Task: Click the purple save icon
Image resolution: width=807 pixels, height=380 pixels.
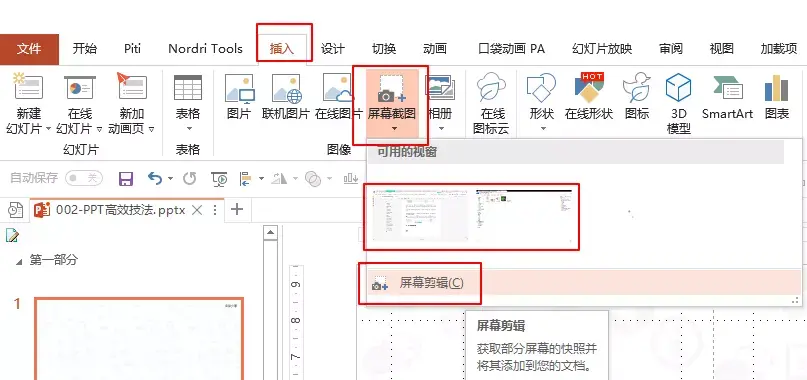Action: coord(126,179)
